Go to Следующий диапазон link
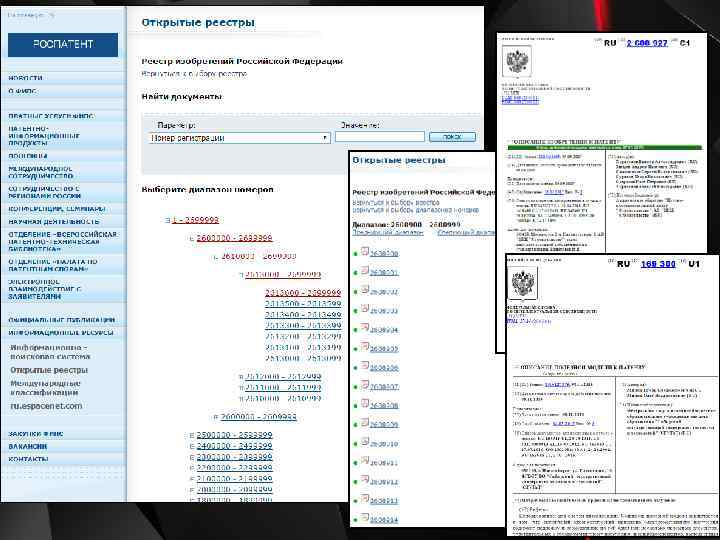The width and height of the screenshot is (720, 540). tap(466, 233)
